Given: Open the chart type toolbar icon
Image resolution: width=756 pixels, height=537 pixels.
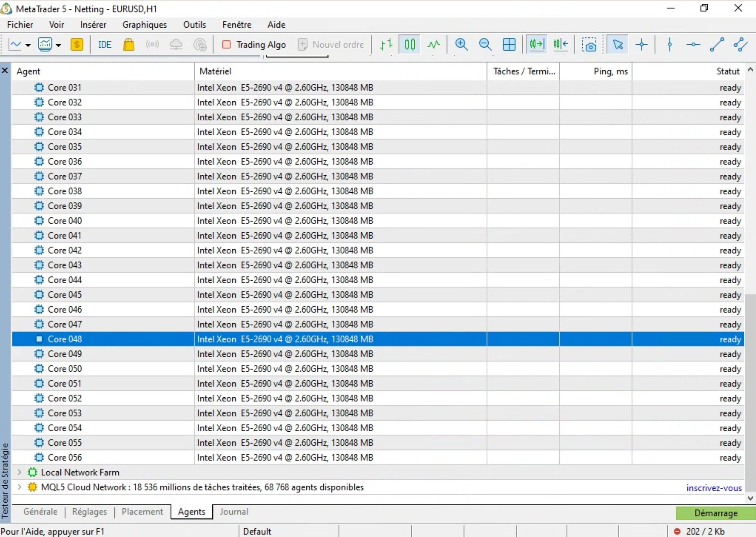Looking at the screenshot, I should coord(15,45).
